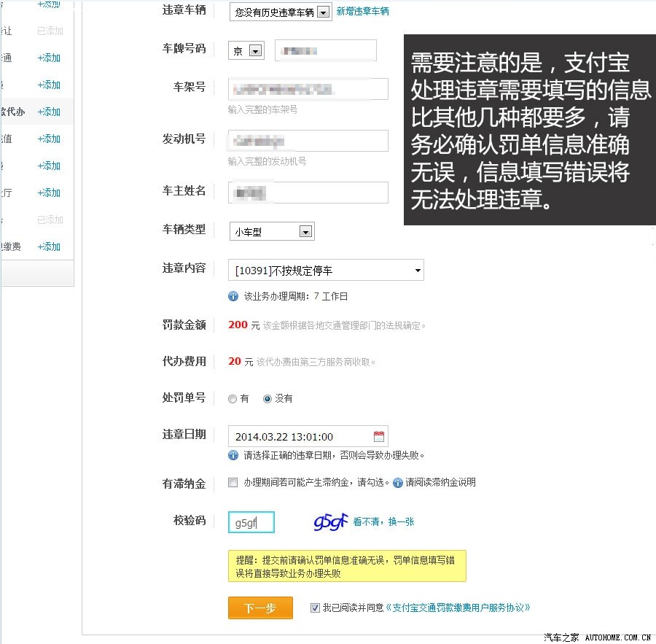
Task: Click info icon beside 请选择正确的违章日期
Action: point(233,455)
